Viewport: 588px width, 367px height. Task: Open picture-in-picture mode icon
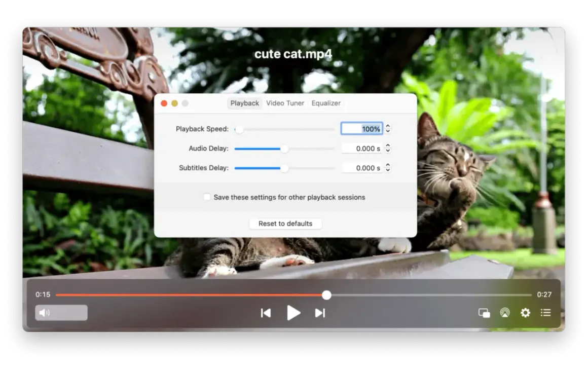click(x=484, y=313)
